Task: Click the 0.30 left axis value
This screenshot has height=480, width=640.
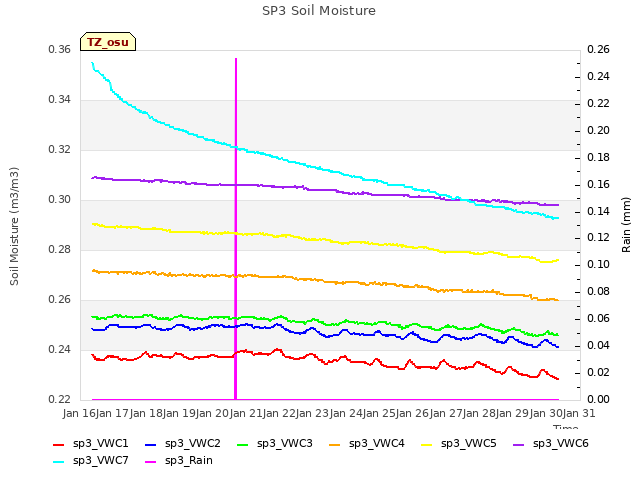Action: point(60,200)
